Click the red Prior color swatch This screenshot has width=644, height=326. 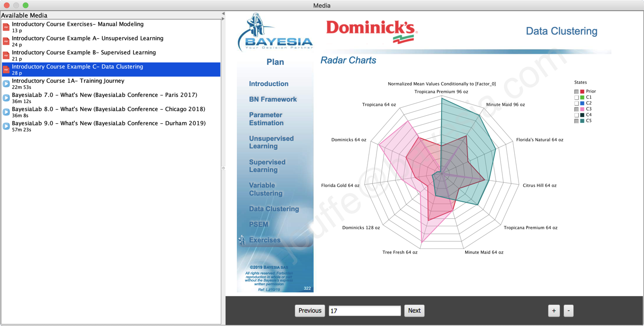(582, 92)
